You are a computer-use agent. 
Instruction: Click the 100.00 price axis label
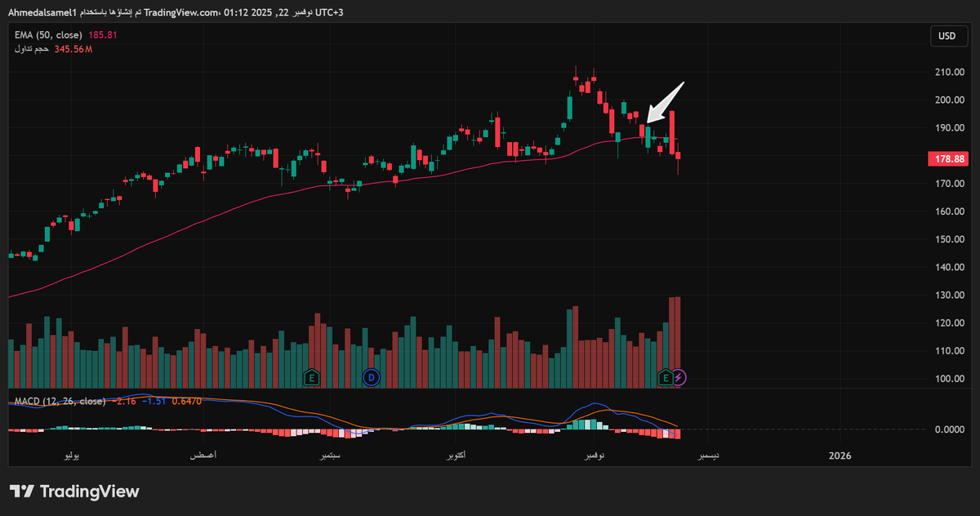click(x=948, y=379)
